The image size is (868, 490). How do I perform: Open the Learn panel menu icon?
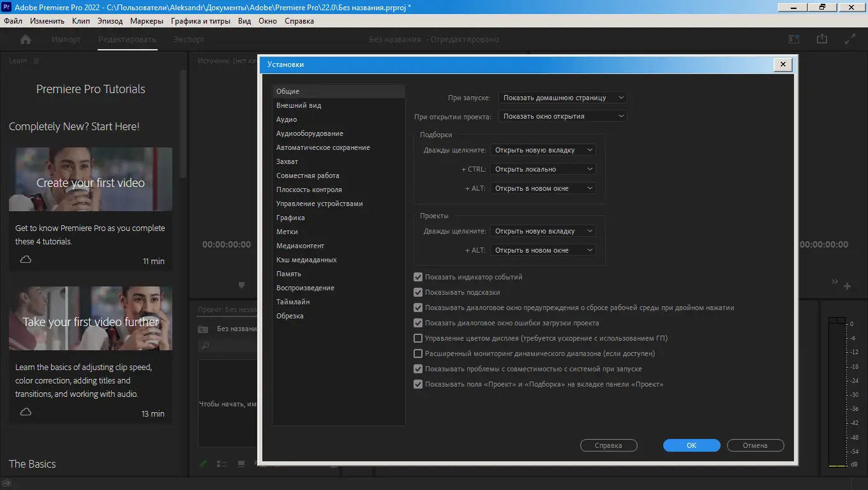click(36, 61)
